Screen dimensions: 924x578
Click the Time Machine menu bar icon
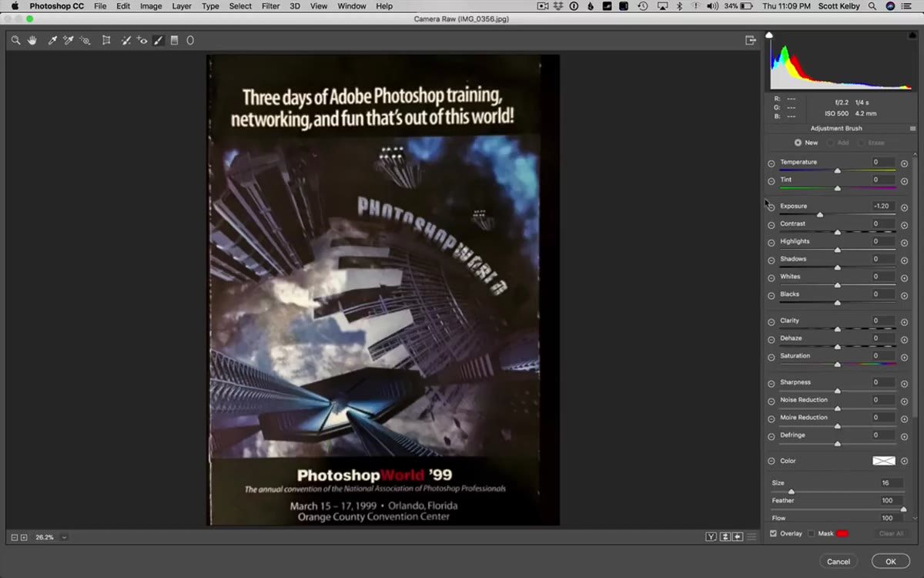coord(643,6)
